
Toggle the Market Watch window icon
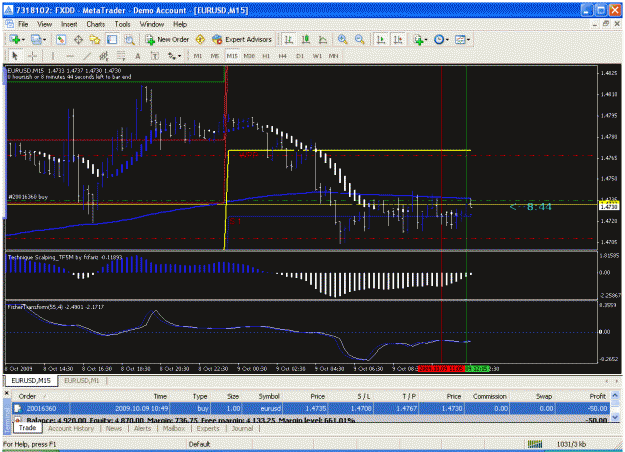click(61, 39)
